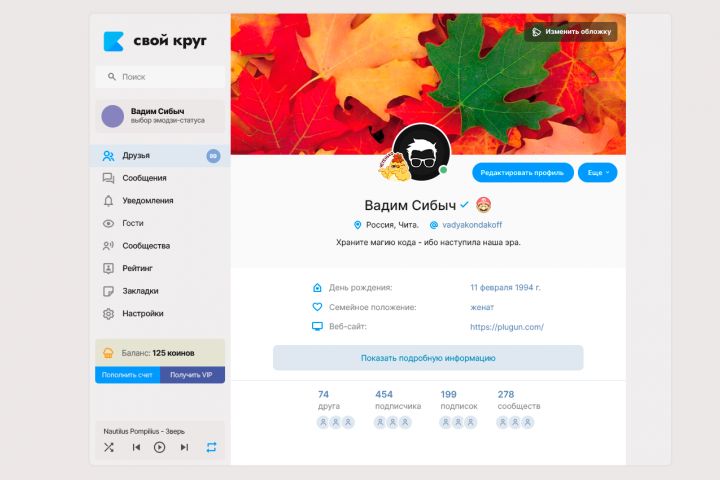Viewport: 720px width, 480px height.
Task: Click the Закладки bookmark icon
Action: 108,291
